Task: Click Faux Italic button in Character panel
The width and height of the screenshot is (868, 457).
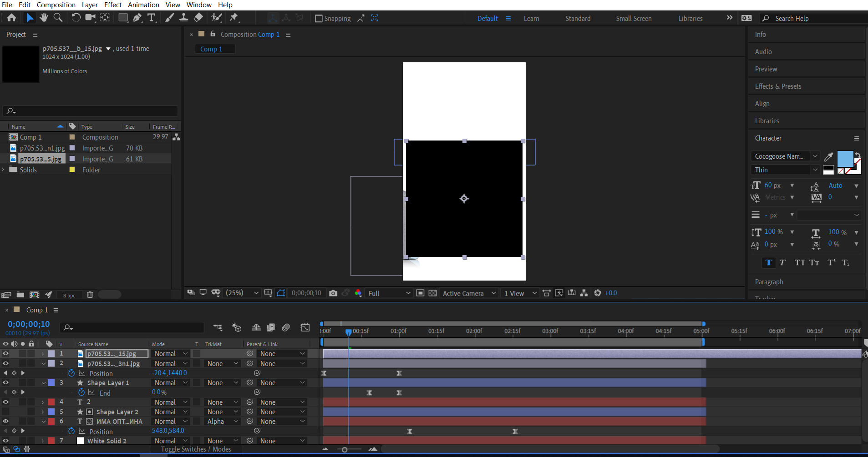Action: 782,262
